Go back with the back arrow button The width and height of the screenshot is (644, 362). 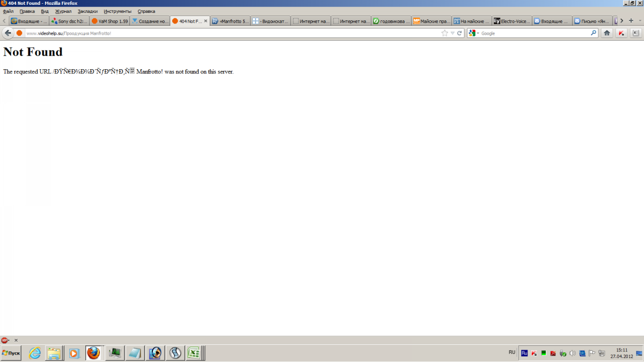(8, 33)
